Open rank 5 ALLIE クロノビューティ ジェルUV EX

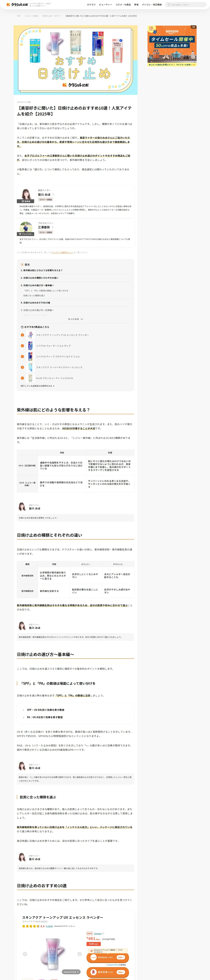tap(54, 378)
